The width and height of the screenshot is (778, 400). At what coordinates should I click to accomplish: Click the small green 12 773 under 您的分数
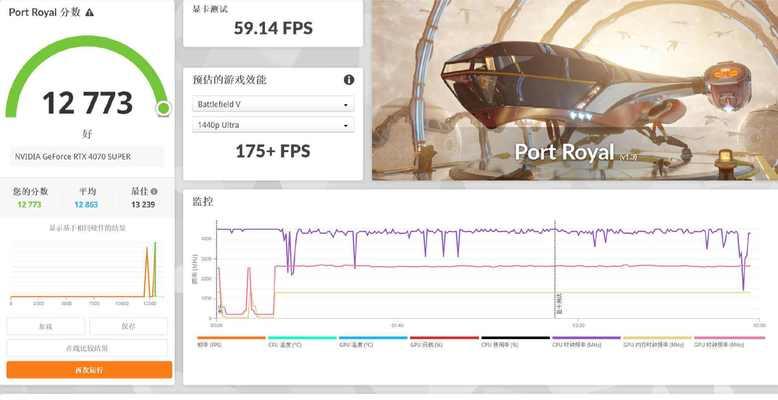point(29,204)
